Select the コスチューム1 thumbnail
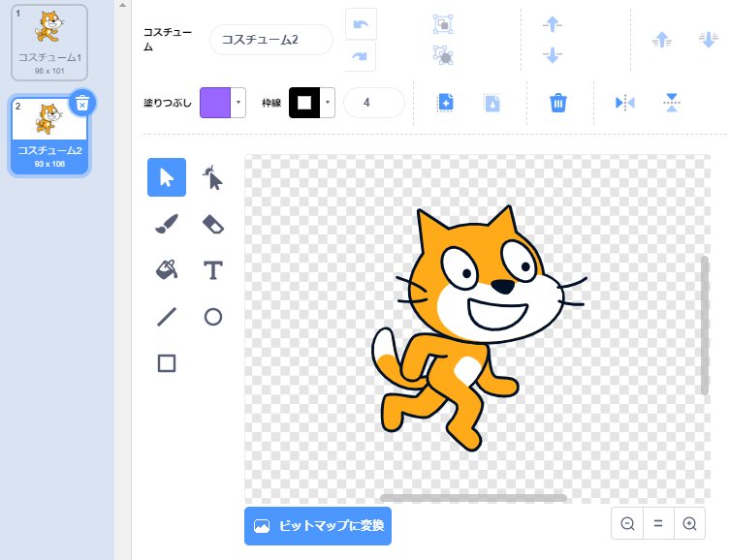The width and height of the screenshot is (729, 560). coord(49,43)
